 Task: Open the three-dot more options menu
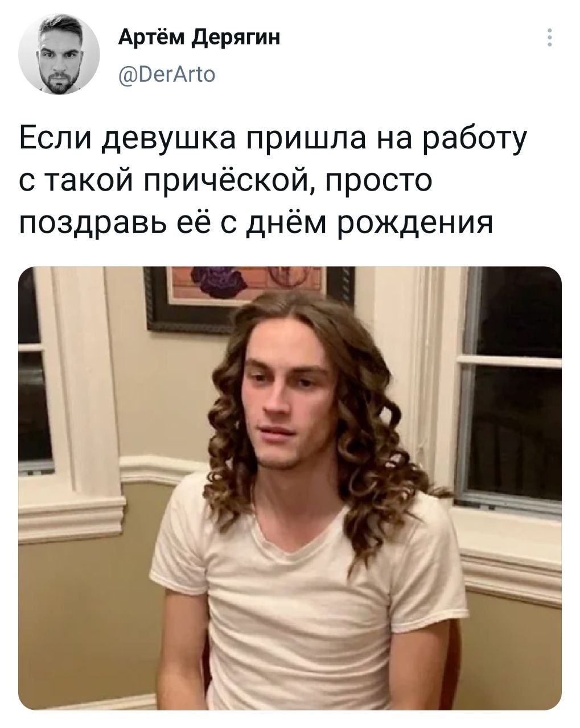(x=549, y=38)
